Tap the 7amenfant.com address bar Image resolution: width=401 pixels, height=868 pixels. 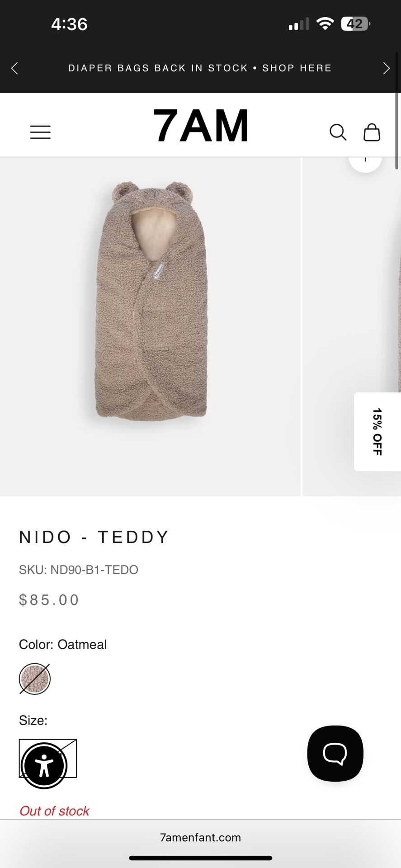[x=200, y=837]
